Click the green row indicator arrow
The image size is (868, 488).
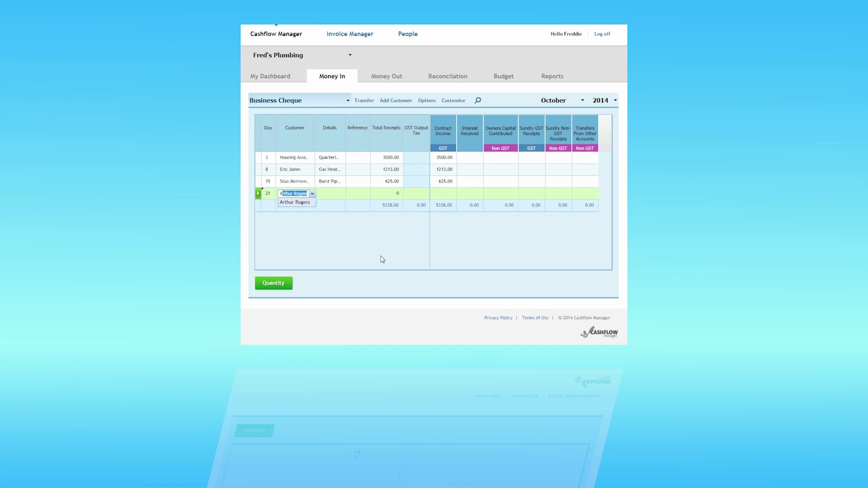[258, 193]
